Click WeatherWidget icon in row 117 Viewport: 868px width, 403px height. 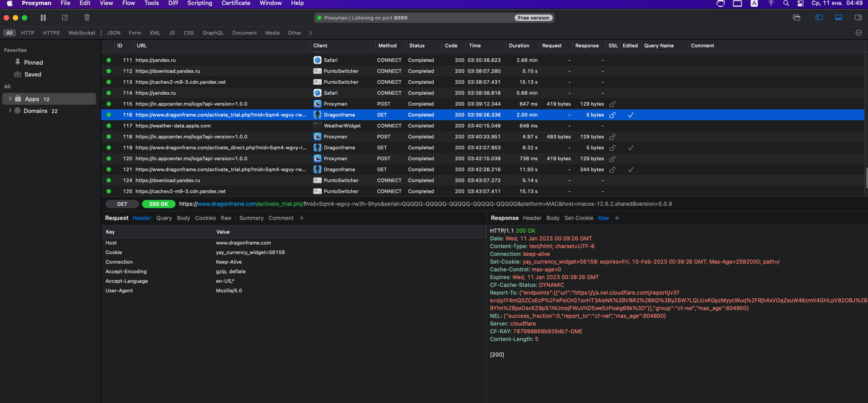tap(318, 126)
